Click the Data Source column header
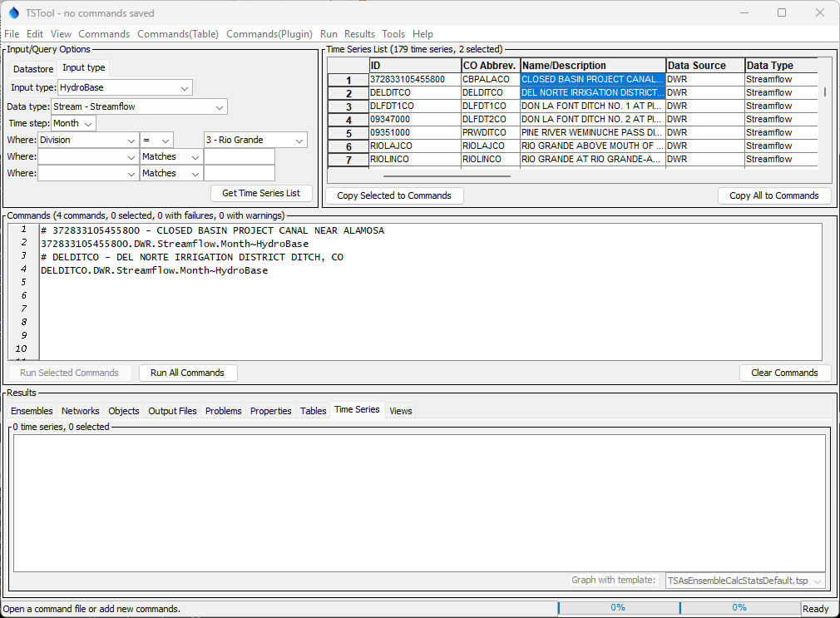This screenshot has width=840, height=618. click(x=705, y=66)
